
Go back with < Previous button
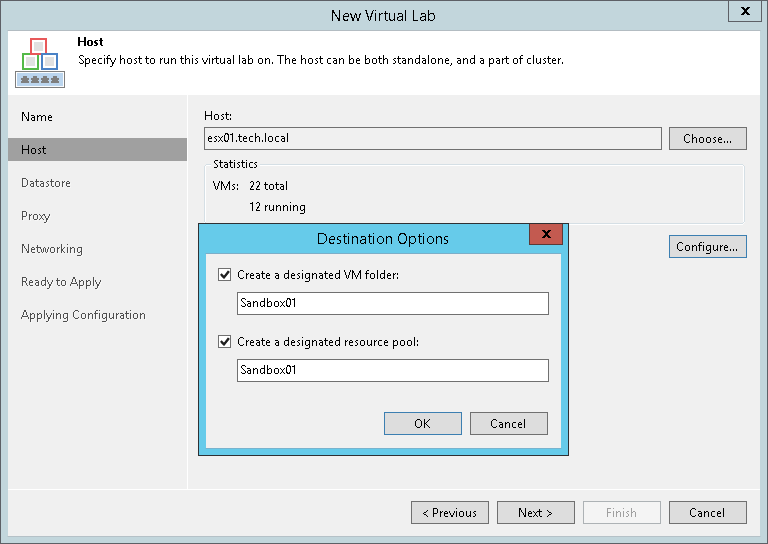point(449,513)
